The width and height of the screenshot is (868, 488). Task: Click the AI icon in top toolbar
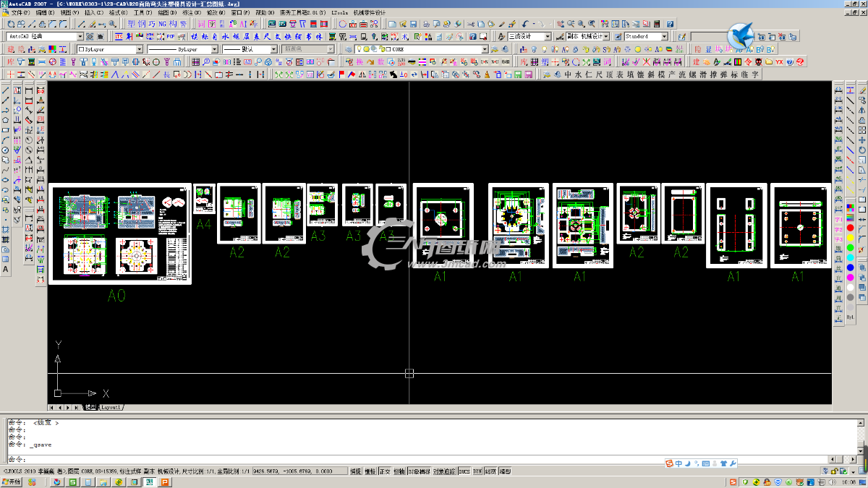click(x=242, y=24)
